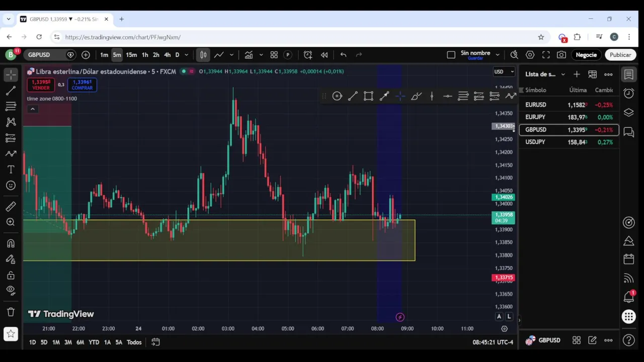The width and height of the screenshot is (644, 362).
Task: Open the Fibonacci tools in left sidebar
Action: (x=11, y=106)
